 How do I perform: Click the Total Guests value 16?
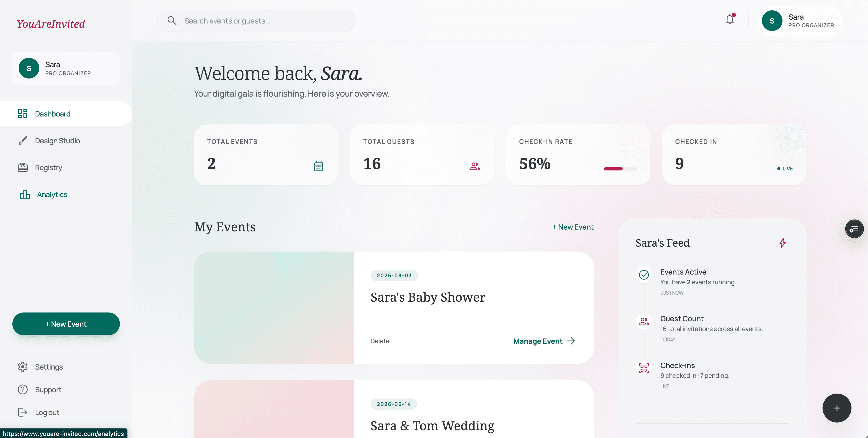tap(372, 164)
